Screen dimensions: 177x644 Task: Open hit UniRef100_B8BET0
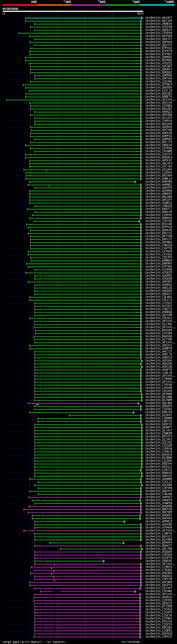[159, 97]
